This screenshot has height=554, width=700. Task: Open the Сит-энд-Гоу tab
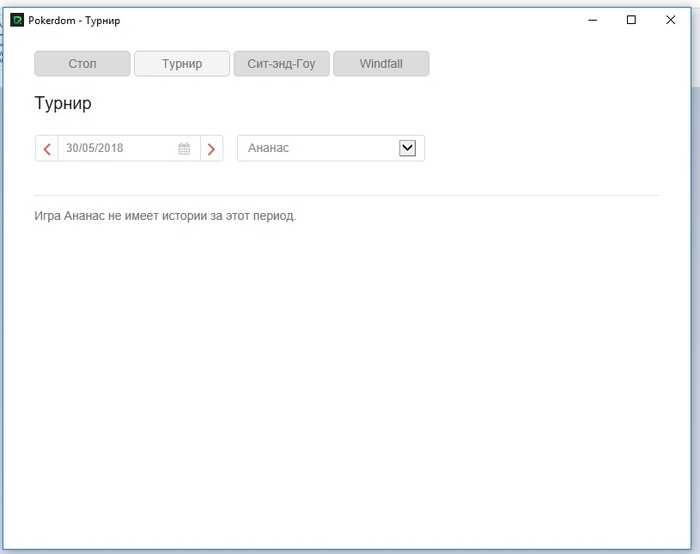282,63
